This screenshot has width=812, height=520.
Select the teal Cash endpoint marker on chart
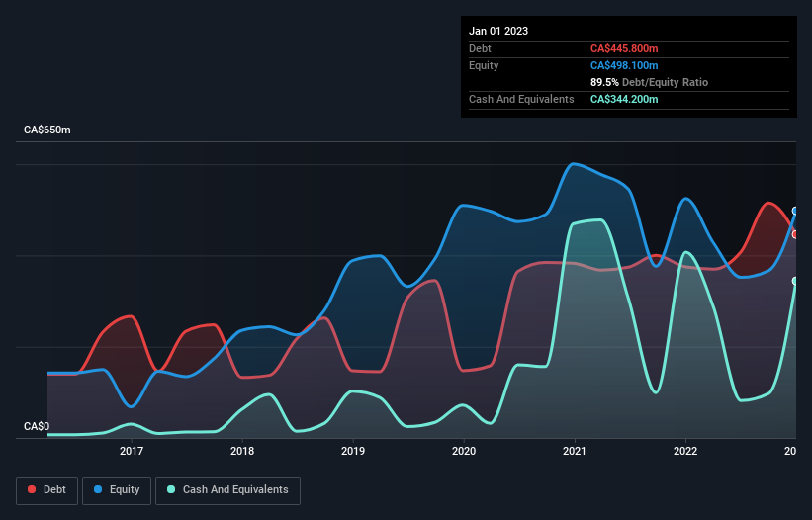tap(795, 281)
